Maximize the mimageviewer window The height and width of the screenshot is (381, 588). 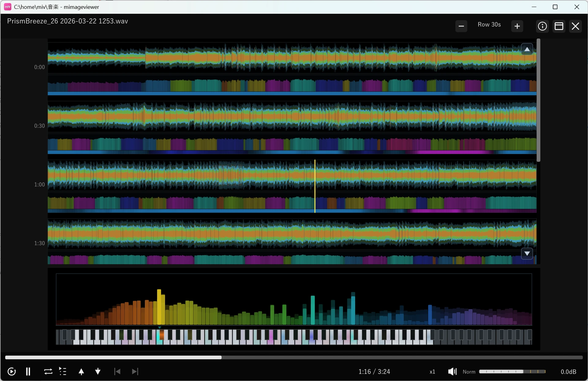(555, 7)
